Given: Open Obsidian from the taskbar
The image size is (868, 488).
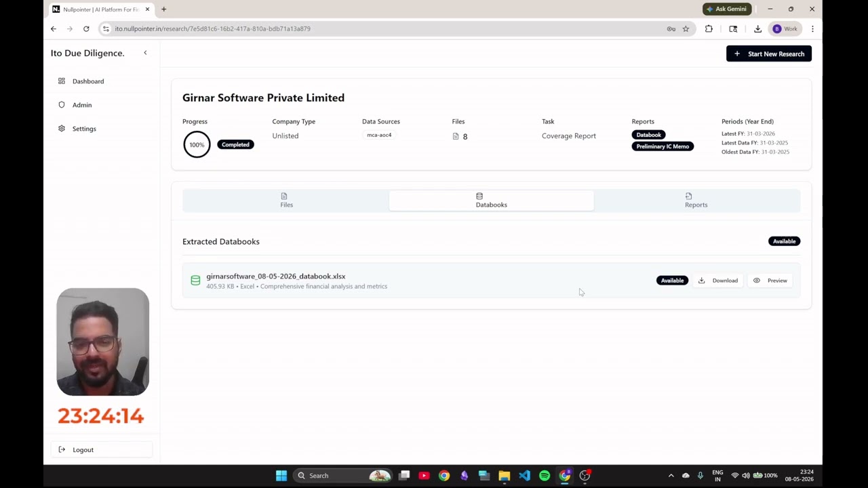Looking at the screenshot, I should [x=464, y=476].
